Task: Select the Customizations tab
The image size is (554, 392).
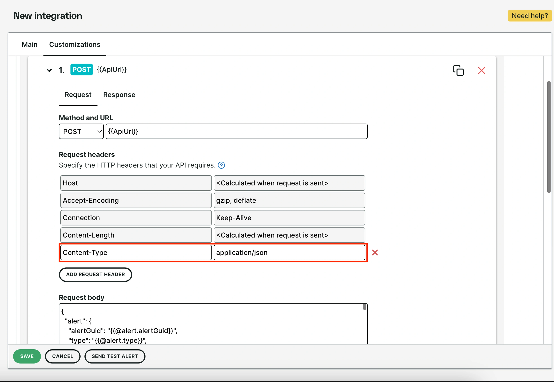Action: (x=75, y=44)
